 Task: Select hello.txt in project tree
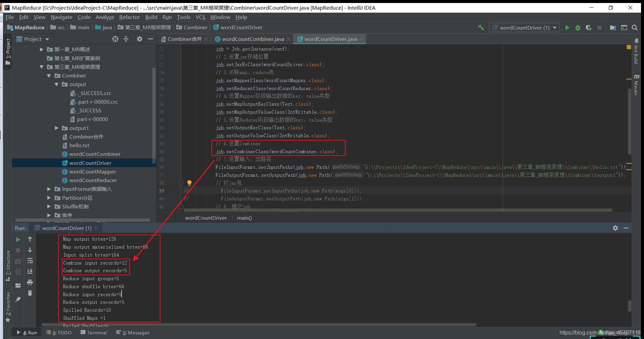[x=79, y=146]
